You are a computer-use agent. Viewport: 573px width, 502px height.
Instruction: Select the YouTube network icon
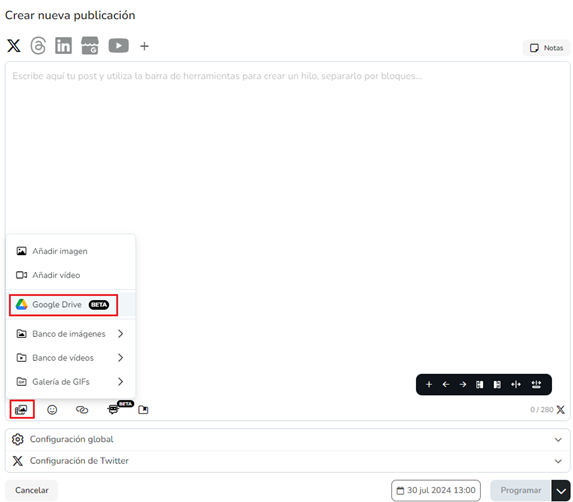pyautogui.click(x=118, y=46)
